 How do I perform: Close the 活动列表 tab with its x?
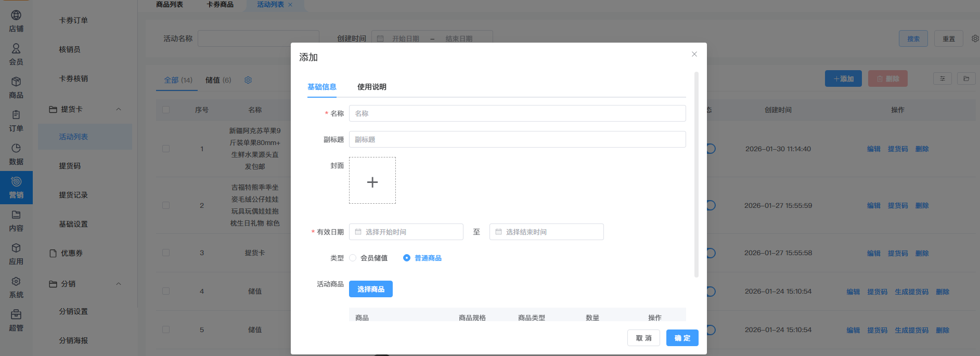pos(290,5)
